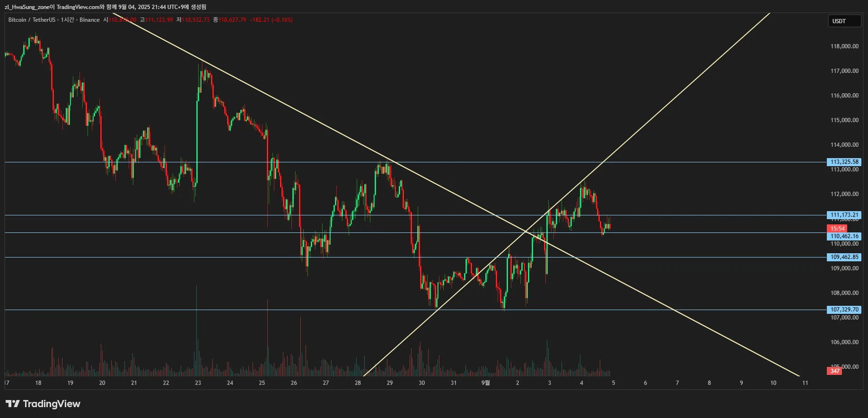Select the 111,173.21 price level label
The height and width of the screenshot is (418, 868).
(x=844, y=215)
